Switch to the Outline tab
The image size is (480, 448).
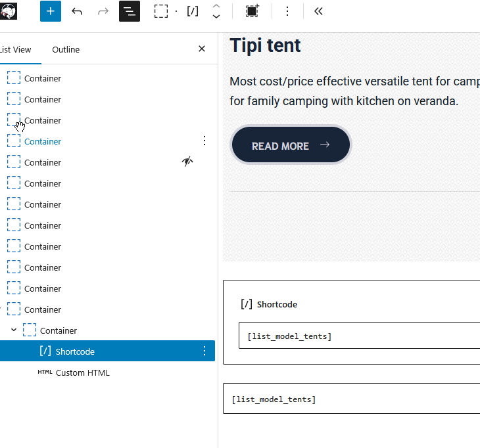(66, 49)
